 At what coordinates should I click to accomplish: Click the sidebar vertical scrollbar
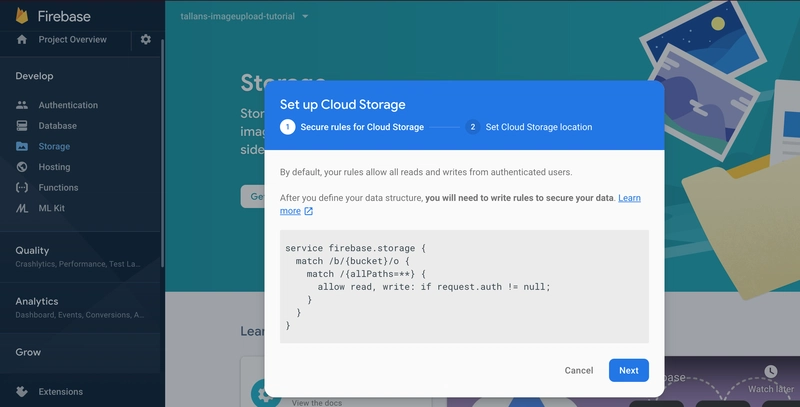tap(162, 153)
